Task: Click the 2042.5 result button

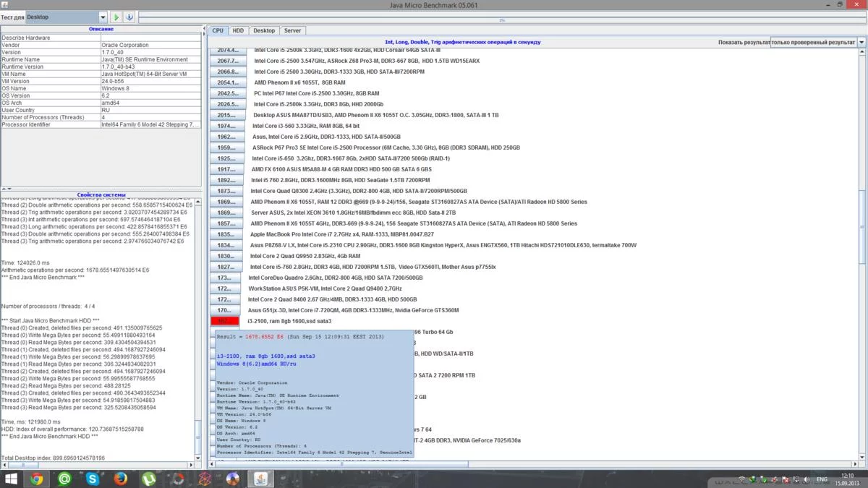Action: pos(227,93)
